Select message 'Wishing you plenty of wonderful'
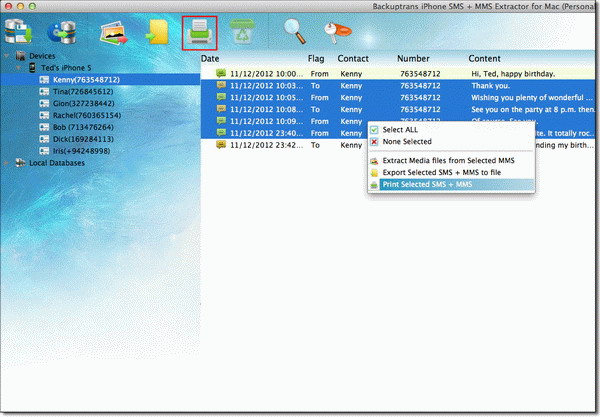This screenshot has height=417, width=600. coord(398,97)
